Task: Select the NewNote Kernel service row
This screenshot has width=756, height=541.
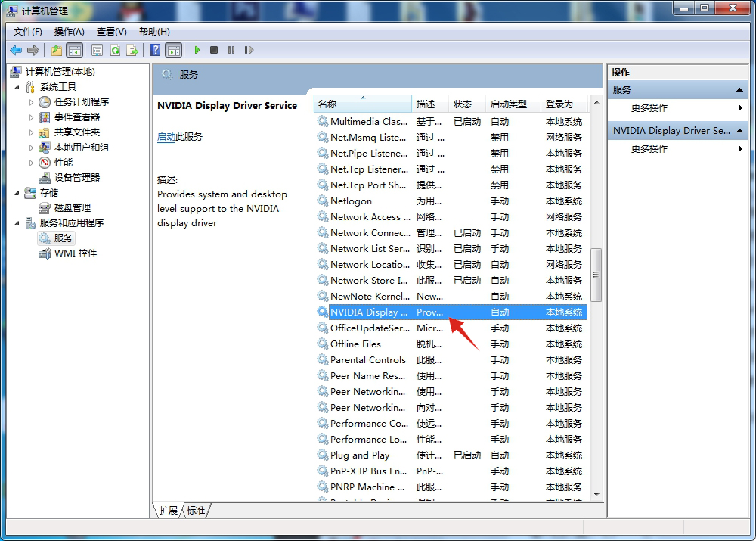Action: pyautogui.click(x=451, y=297)
